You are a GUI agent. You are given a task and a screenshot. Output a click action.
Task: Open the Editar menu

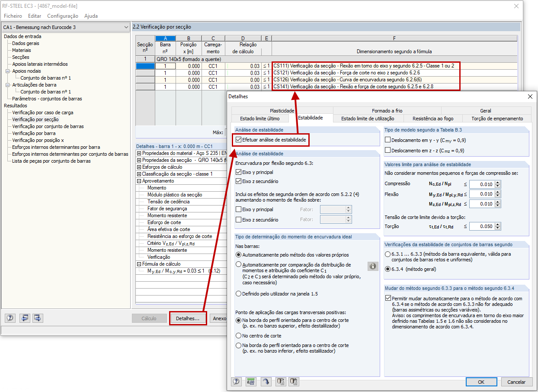pos(35,16)
